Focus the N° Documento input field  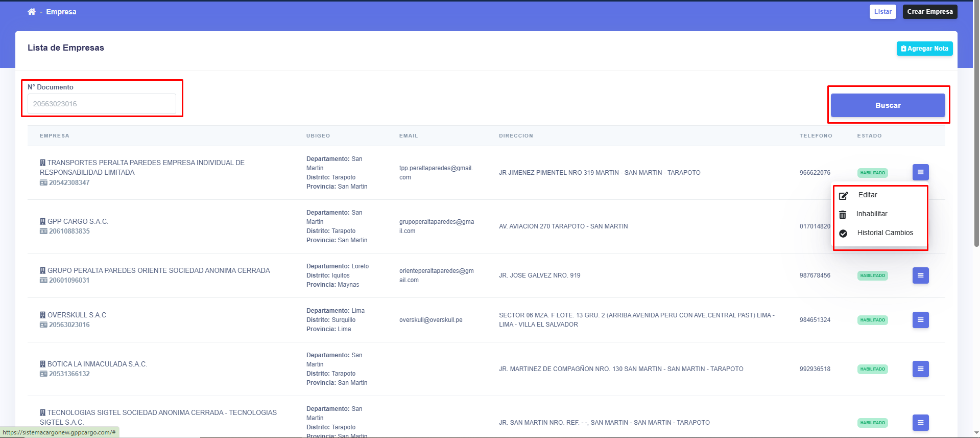tap(102, 104)
